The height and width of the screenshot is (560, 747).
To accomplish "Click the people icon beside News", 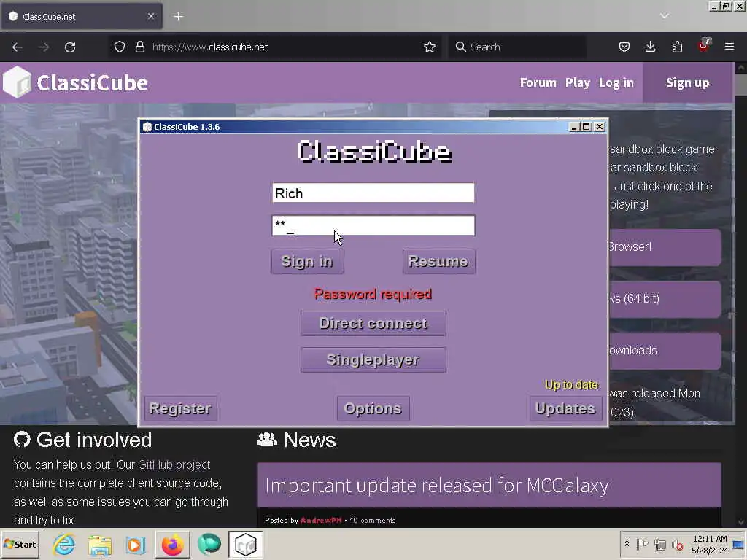I will 267,440.
